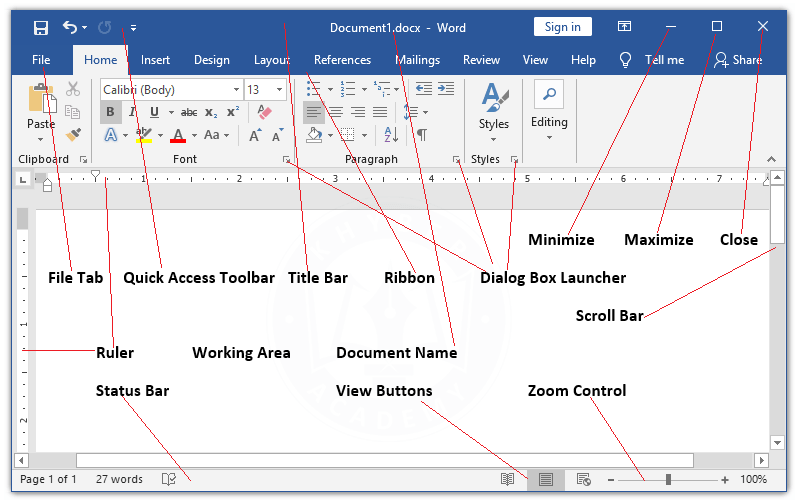Toggle subscript formatting

click(211, 112)
